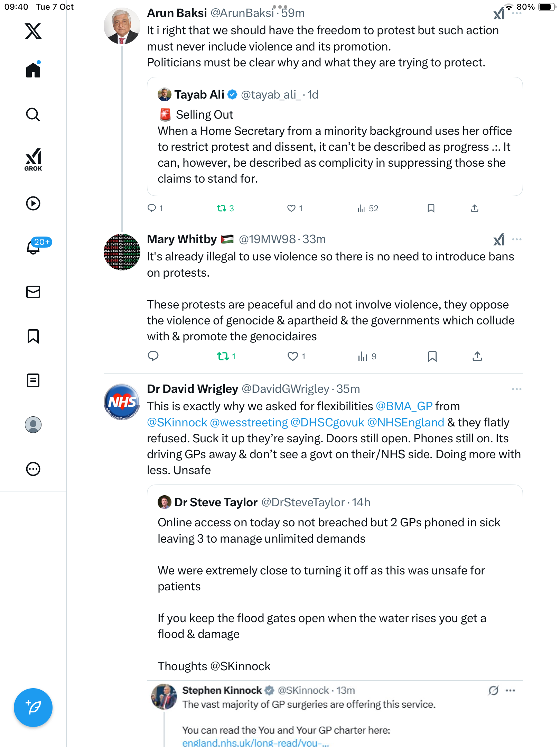This screenshot has width=560, height=747.
Task: Open more options for Mary Whitby's post
Action: tap(516, 239)
